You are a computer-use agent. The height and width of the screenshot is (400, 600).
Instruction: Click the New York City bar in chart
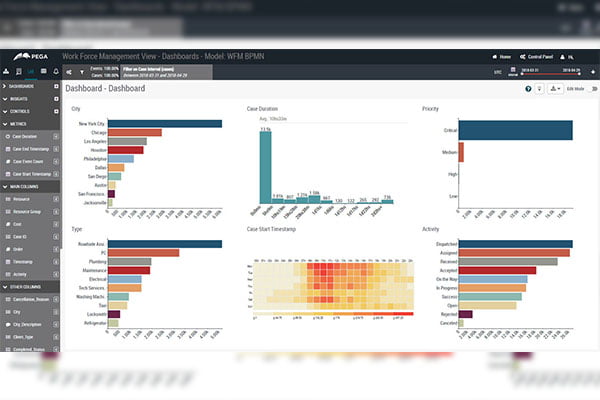coord(164,124)
